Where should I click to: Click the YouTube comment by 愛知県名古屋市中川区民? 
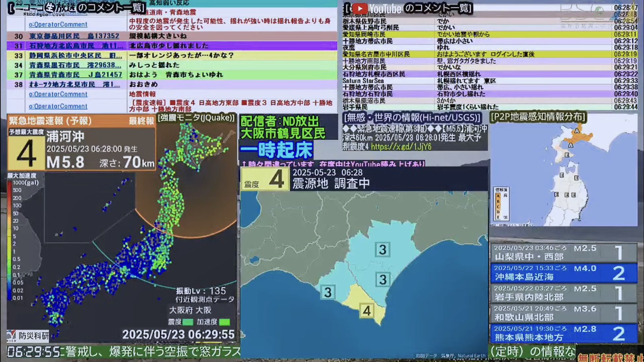pos(490,54)
